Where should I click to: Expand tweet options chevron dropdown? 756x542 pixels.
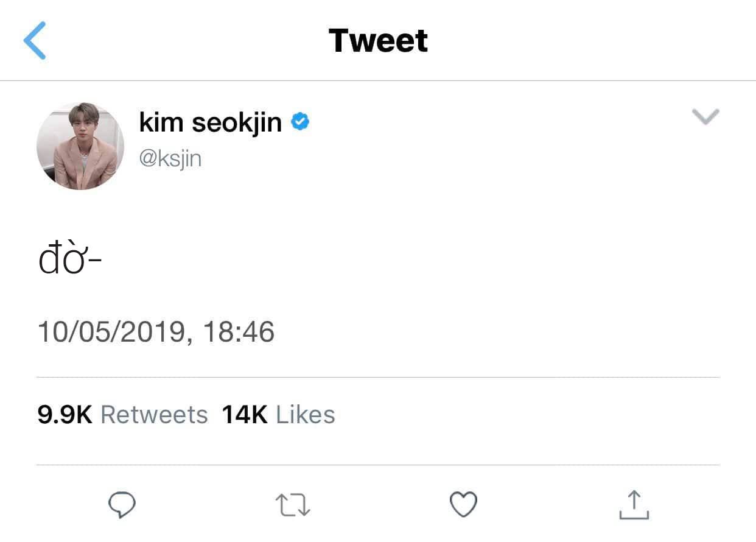[x=706, y=116]
